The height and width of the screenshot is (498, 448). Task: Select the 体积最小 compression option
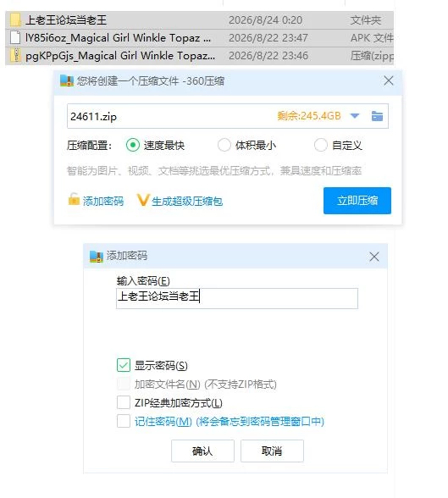coord(224,145)
